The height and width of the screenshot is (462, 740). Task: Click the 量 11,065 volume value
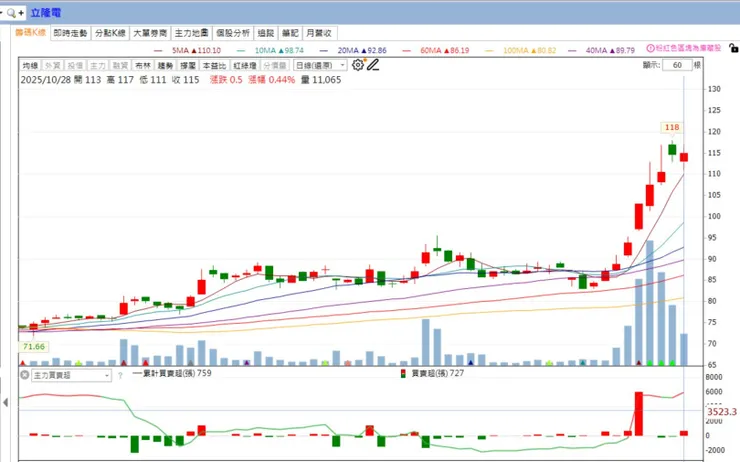tap(321, 80)
